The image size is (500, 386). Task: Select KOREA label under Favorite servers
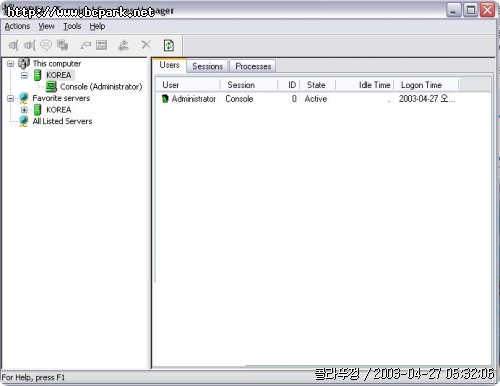click(59, 110)
